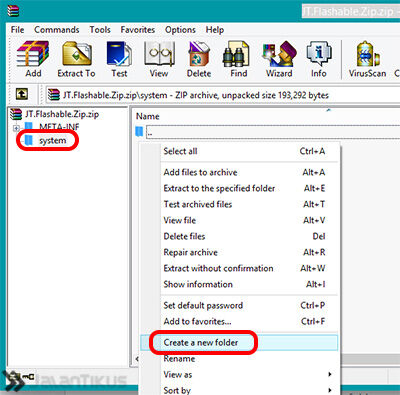Choose Create a new folder

[239, 343]
